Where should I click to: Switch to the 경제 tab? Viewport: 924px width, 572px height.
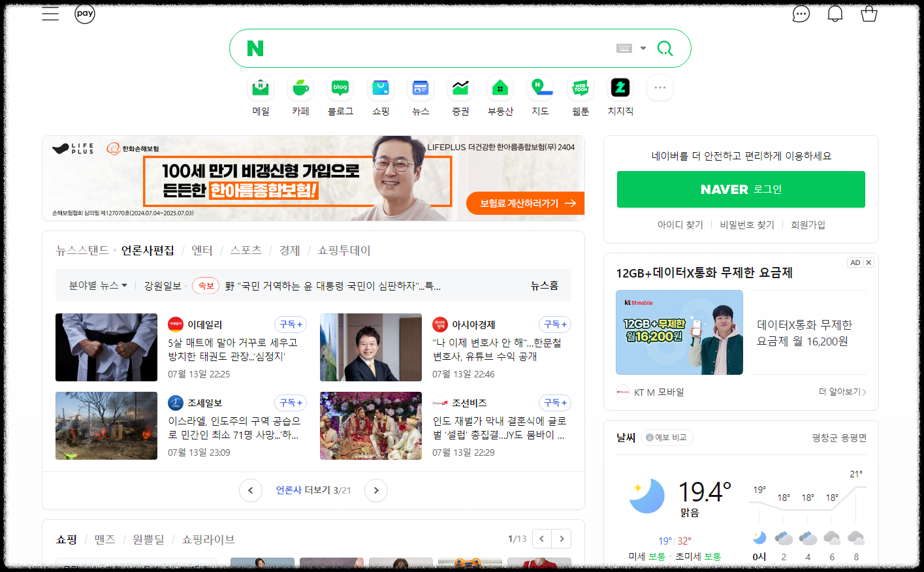click(x=290, y=250)
